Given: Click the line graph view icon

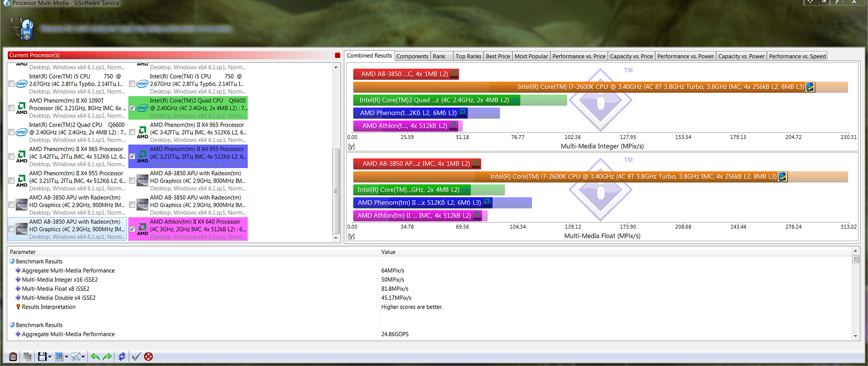Looking at the screenshot, I should [x=75, y=357].
